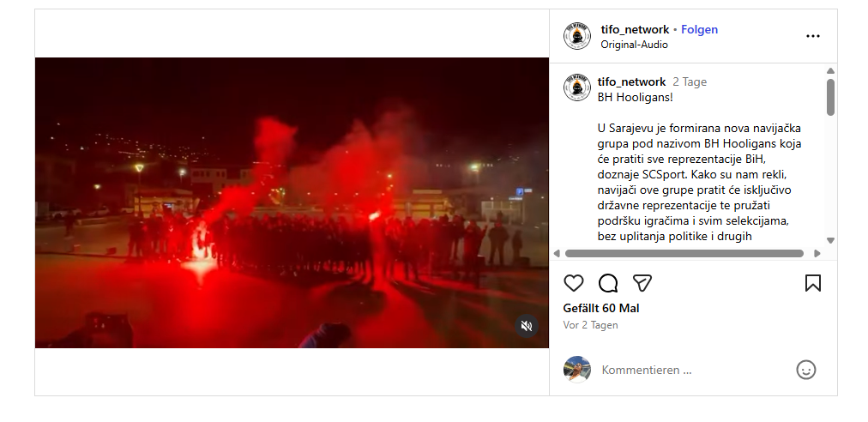Open comments via the speech bubble icon
Image resolution: width=868 pixels, height=422 pixels.
[x=608, y=283]
